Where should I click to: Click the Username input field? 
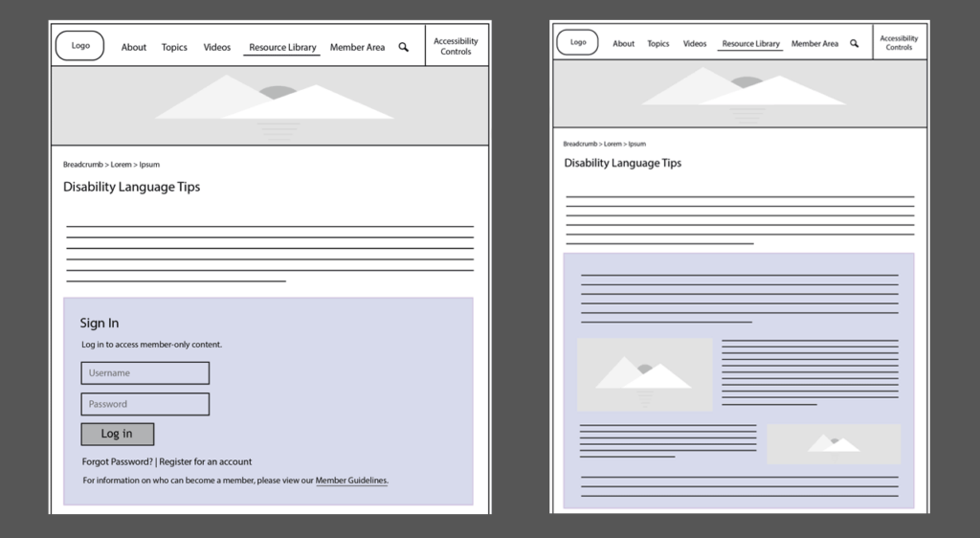coord(145,373)
